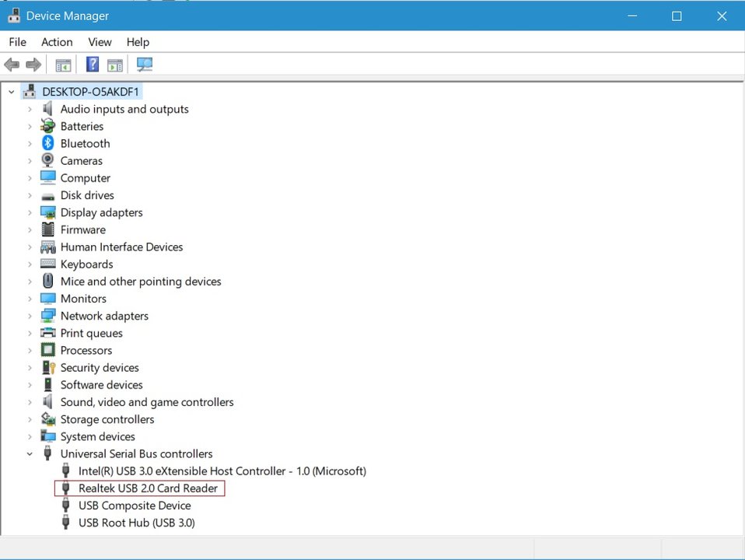Click the Bluetooth category icon
The image size is (745, 560).
(47, 143)
